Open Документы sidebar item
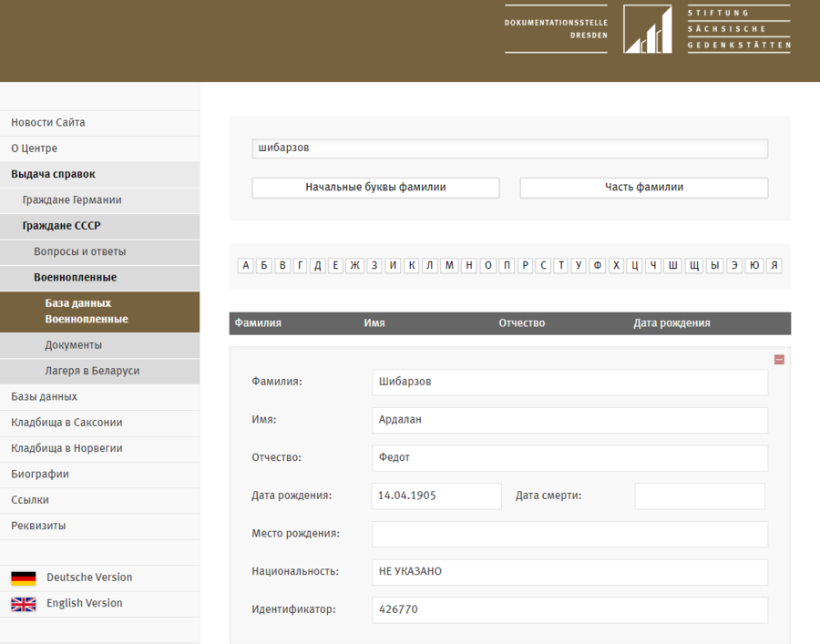Viewport: 820px width, 644px height. click(x=100, y=345)
